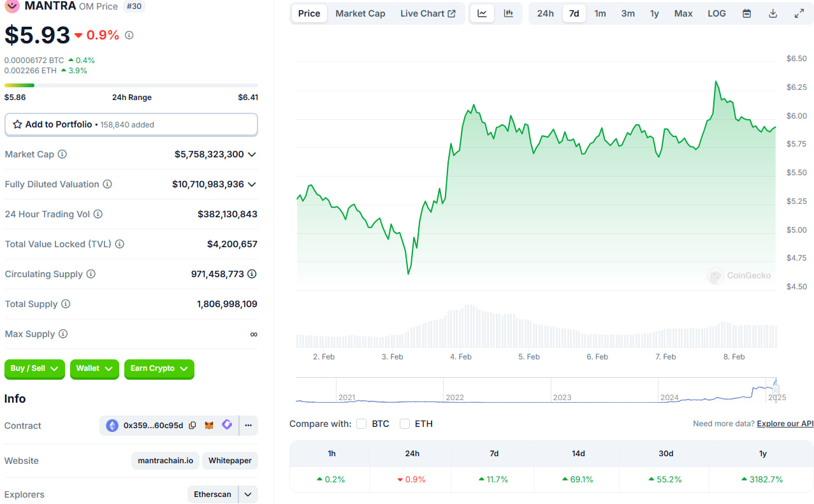Open the Earn Crypto dropdown

tap(159, 368)
